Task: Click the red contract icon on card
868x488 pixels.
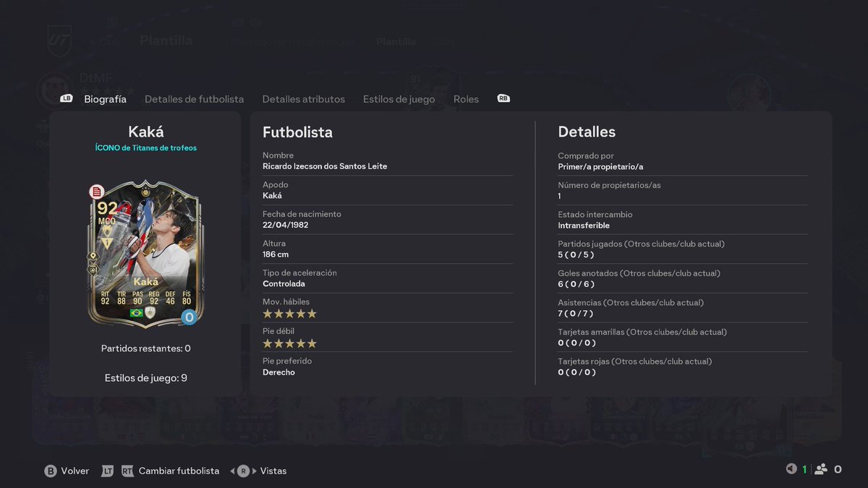Action: [x=96, y=192]
